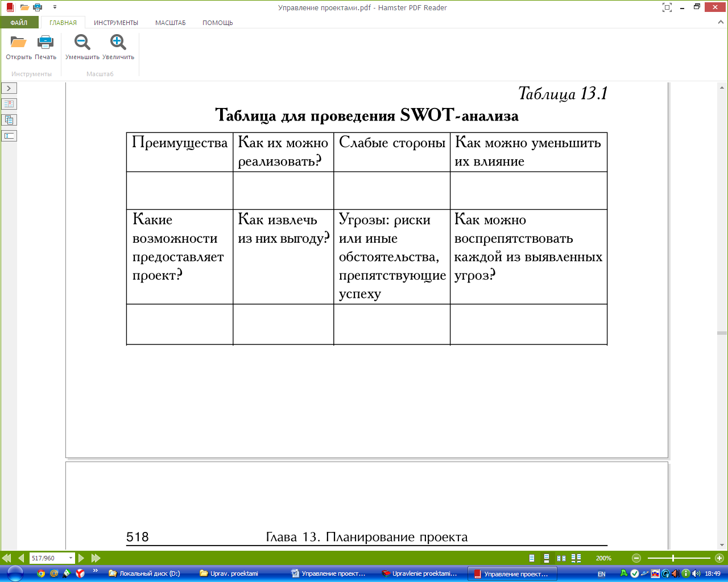Click the red Hamster PDF app icon

pos(10,7)
